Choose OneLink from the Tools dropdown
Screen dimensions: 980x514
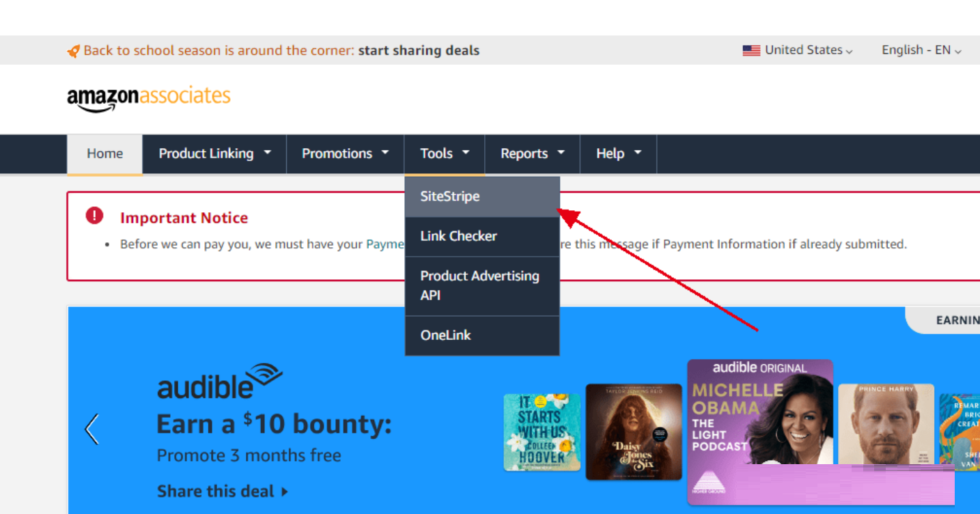coord(482,335)
